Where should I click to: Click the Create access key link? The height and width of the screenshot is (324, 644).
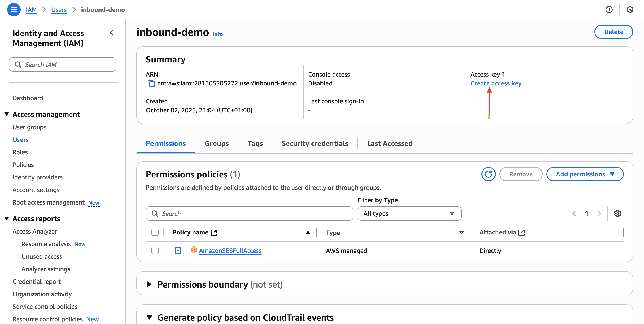click(496, 83)
